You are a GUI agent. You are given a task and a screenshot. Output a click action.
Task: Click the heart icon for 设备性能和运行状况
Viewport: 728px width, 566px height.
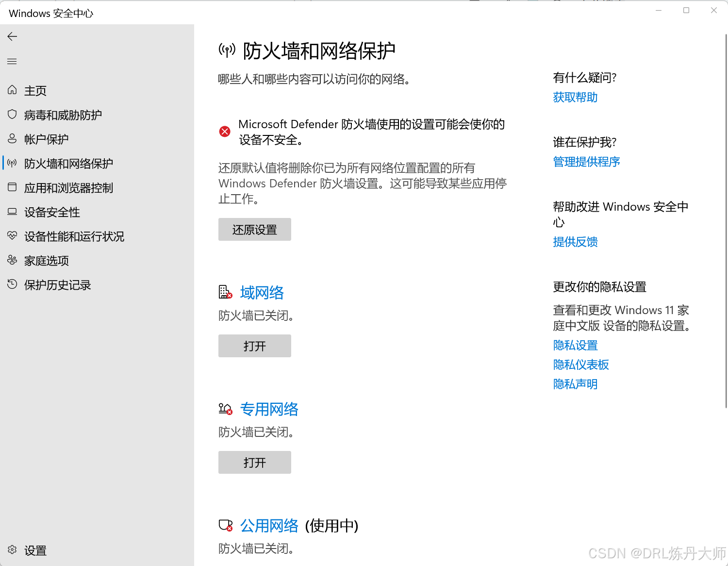[x=12, y=235]
